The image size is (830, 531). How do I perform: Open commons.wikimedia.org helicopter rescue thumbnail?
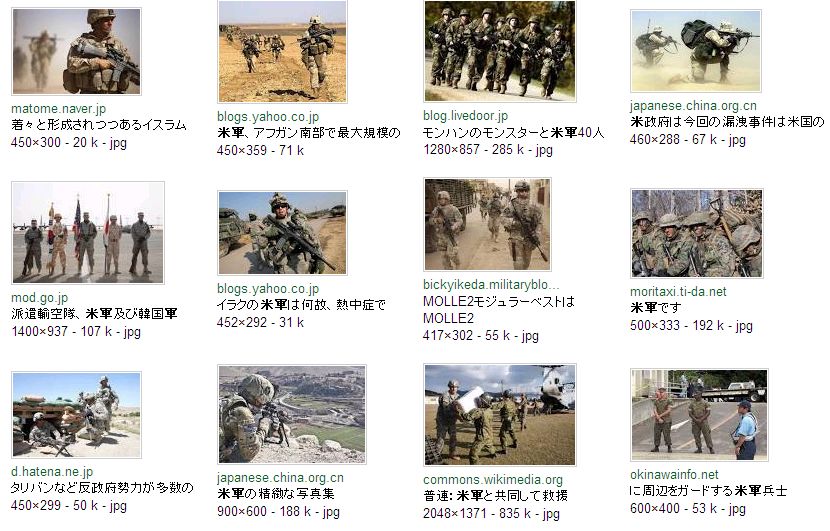(500, 415)
